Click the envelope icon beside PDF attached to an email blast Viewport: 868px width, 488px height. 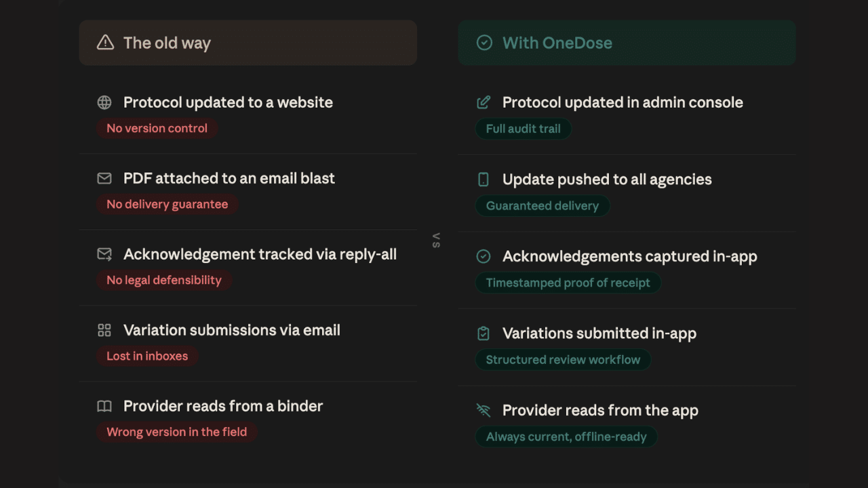(104, 178)
